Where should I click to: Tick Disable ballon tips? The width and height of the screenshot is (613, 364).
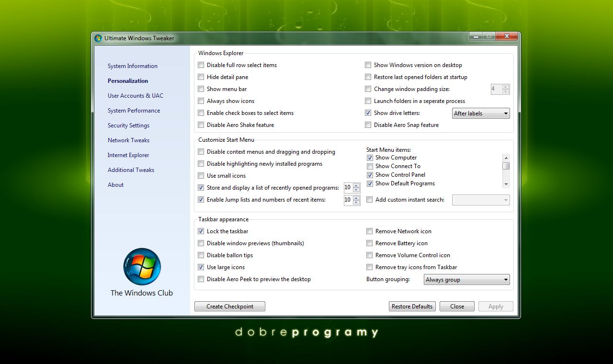(201, 255)
